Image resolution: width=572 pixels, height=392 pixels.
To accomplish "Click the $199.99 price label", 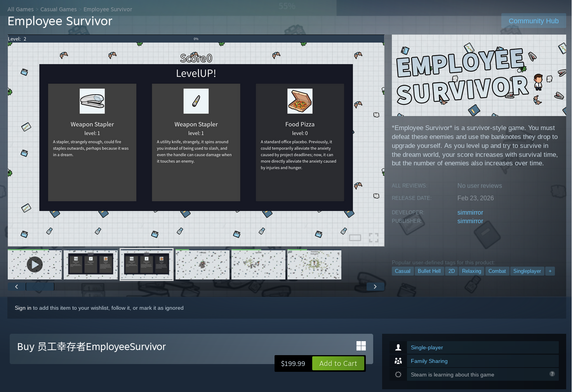I will (293, 364).
